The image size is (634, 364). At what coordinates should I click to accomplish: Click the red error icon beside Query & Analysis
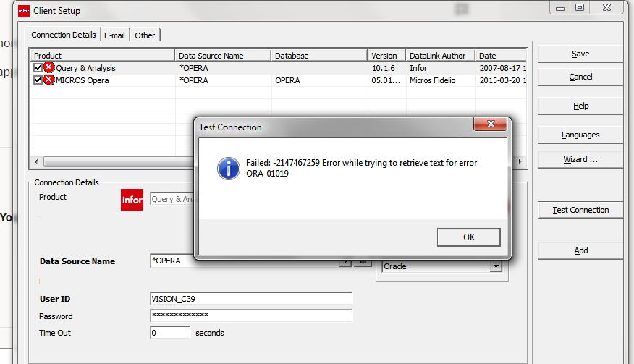click(x=49, y=68)
